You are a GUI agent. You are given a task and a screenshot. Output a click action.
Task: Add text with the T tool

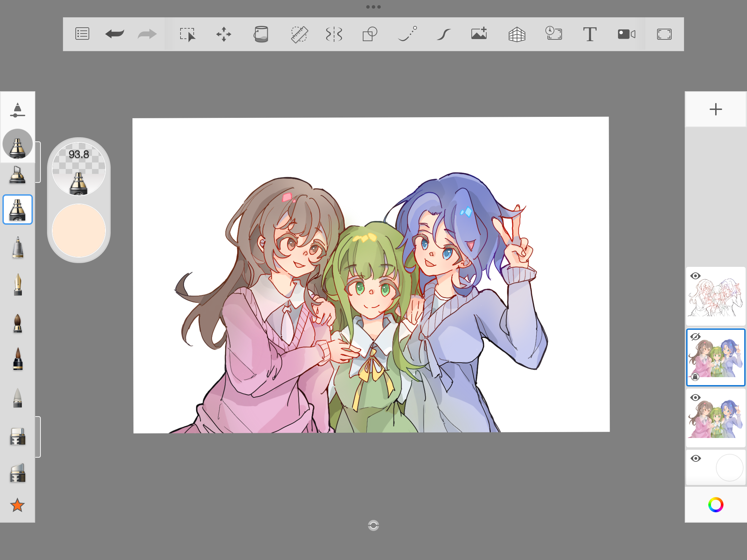coord(590,34)
